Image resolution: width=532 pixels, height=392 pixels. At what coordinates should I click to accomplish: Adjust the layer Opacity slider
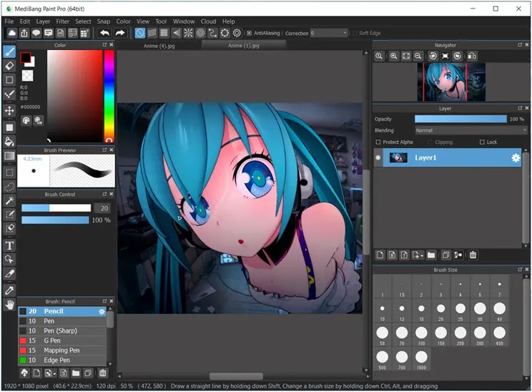(460, 119)
